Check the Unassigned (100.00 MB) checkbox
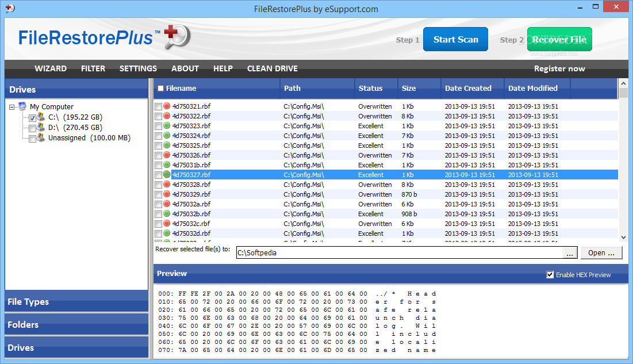 pos(32,139)
